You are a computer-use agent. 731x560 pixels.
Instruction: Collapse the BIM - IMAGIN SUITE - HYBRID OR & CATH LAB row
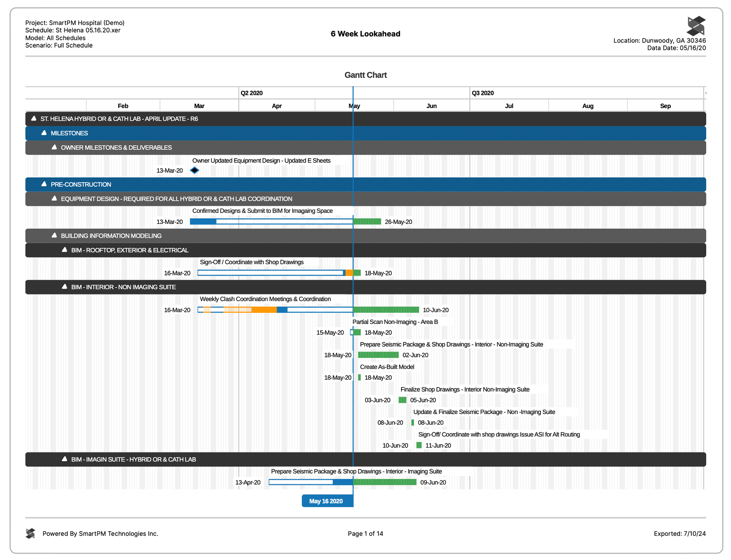(64, 459)
